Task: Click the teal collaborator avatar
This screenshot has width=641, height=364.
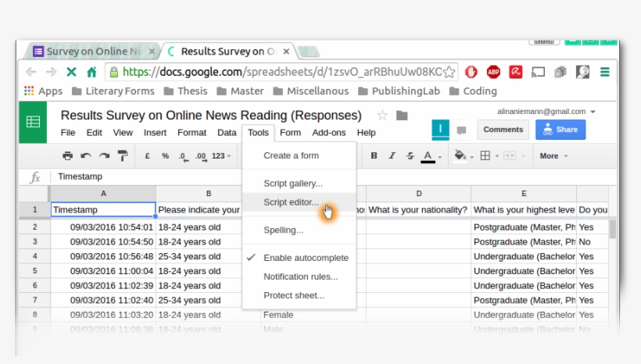Action: tap(440, 130)
